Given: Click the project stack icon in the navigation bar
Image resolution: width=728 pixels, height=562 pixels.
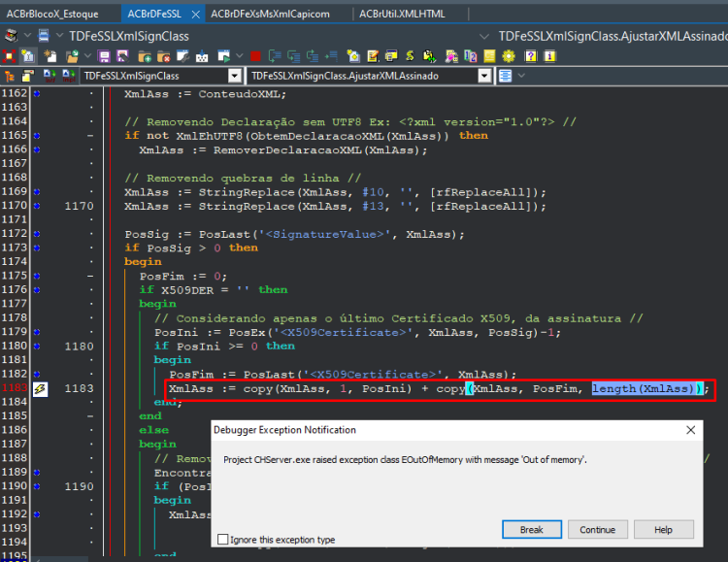Looking at the screenshot, I should (11, 35).
